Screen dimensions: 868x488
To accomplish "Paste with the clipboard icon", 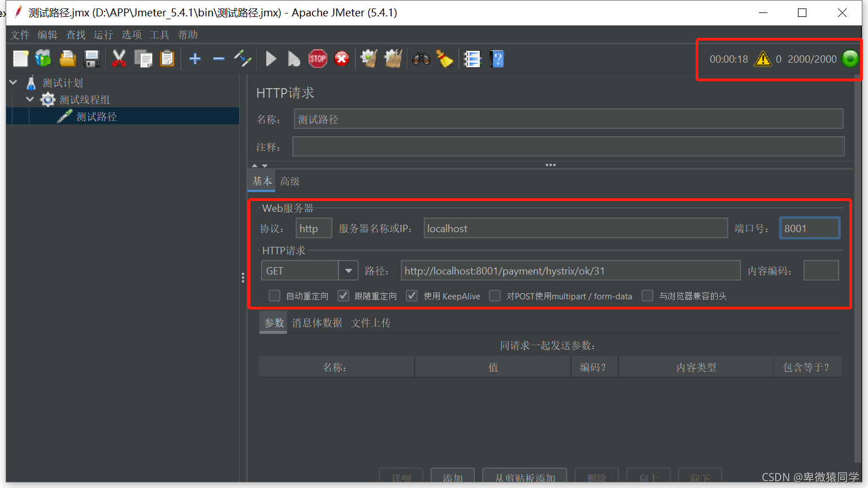I will coord(167,59).
